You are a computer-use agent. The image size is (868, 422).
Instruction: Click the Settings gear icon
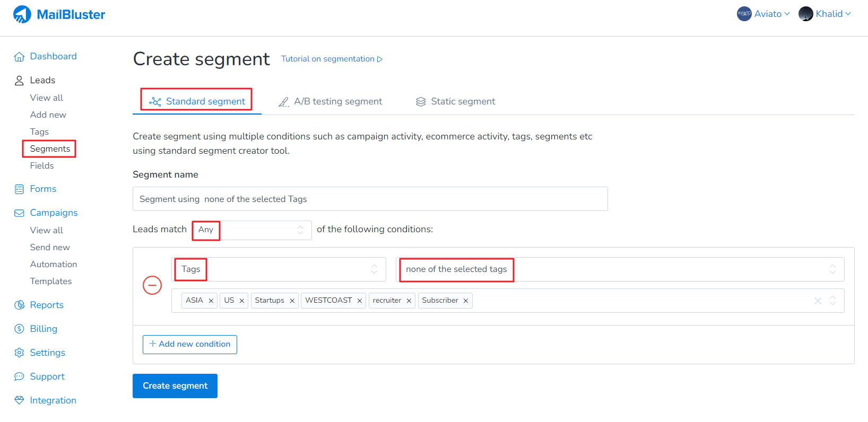coord(19,353)
